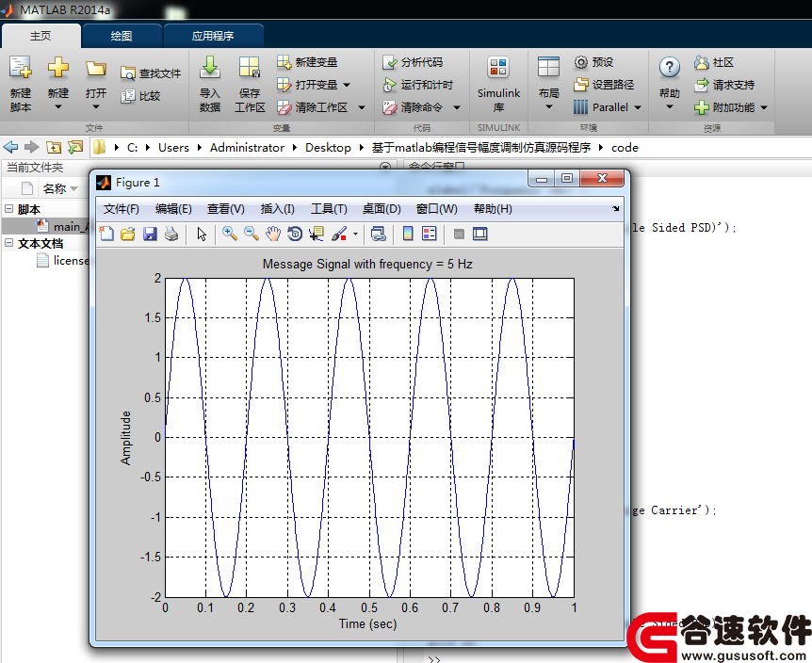
Task: Open Community (社区)
Action: click(x=714, y=62)
